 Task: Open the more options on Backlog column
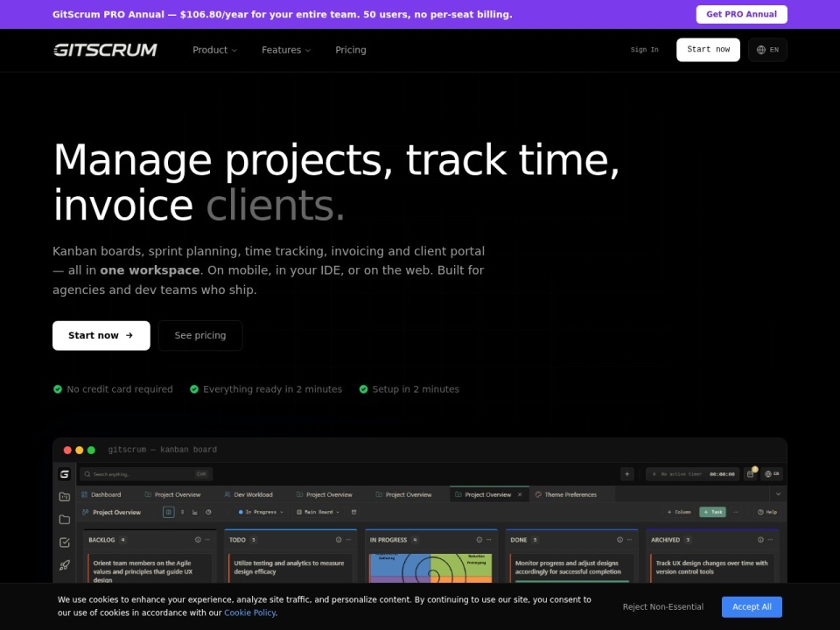pos(208,540)
